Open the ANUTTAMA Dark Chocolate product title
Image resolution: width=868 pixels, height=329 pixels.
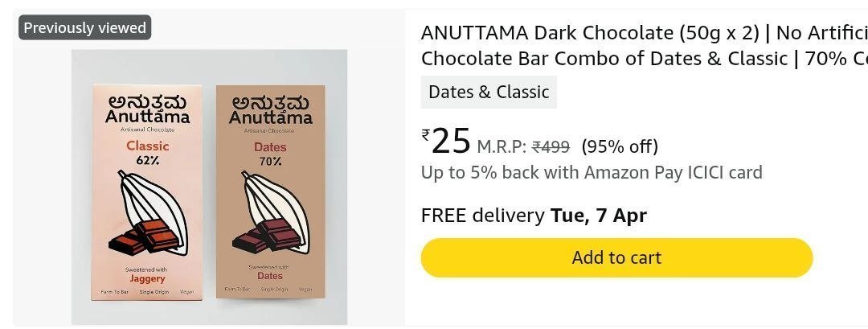pyautogui.click(x=645, y=33)
